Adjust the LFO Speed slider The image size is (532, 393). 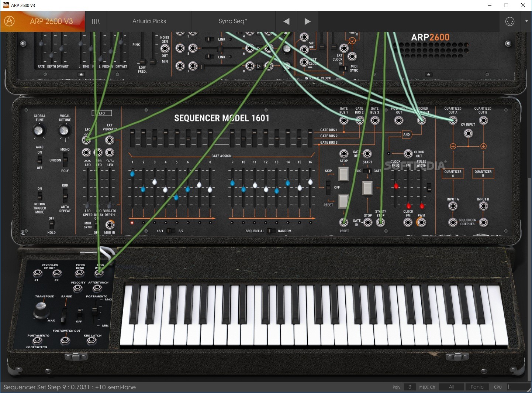coord(87,205)
